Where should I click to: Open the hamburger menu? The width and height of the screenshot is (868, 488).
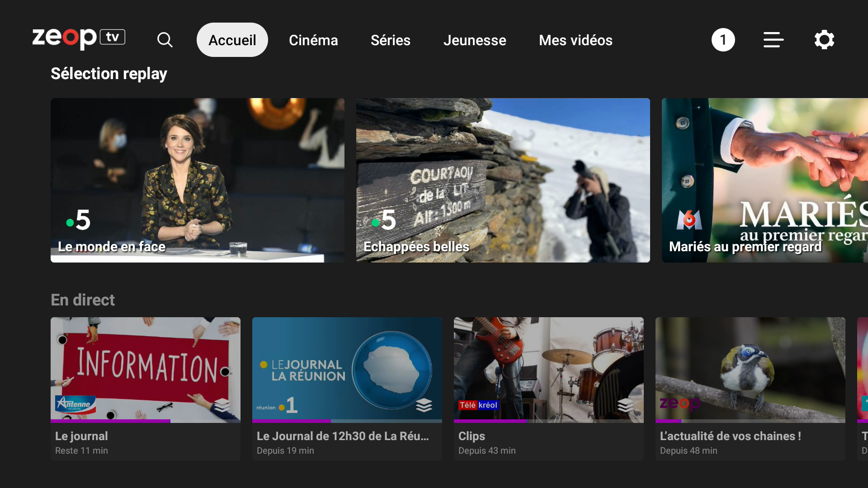coord(773,40)
